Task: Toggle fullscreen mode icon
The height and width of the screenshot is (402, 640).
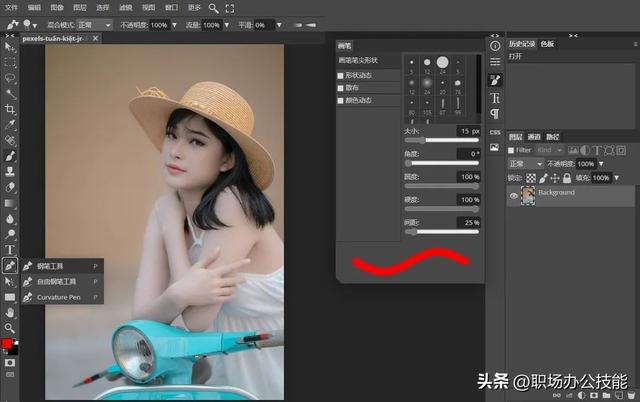Action: pos(230,8)
